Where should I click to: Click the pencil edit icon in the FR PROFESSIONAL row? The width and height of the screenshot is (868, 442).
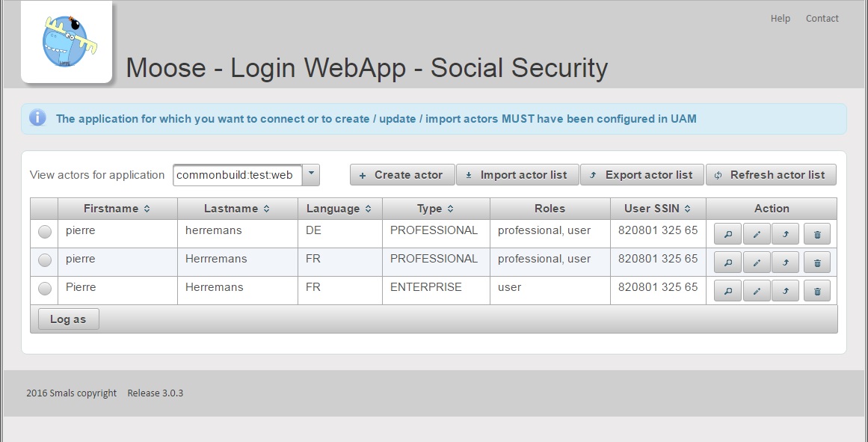757,263
